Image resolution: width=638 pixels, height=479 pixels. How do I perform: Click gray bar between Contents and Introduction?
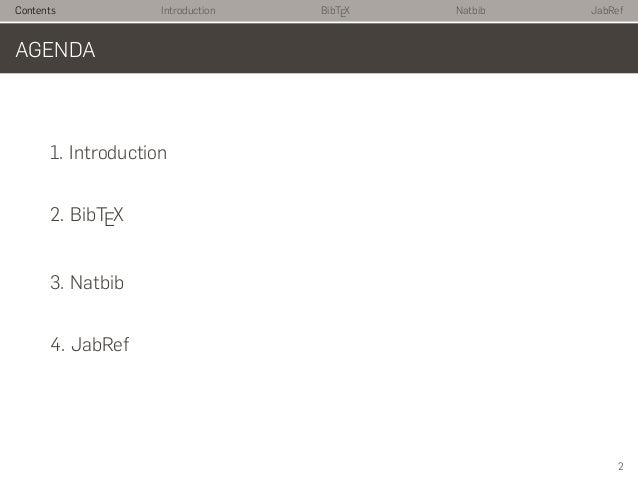[x=108, y=10]
